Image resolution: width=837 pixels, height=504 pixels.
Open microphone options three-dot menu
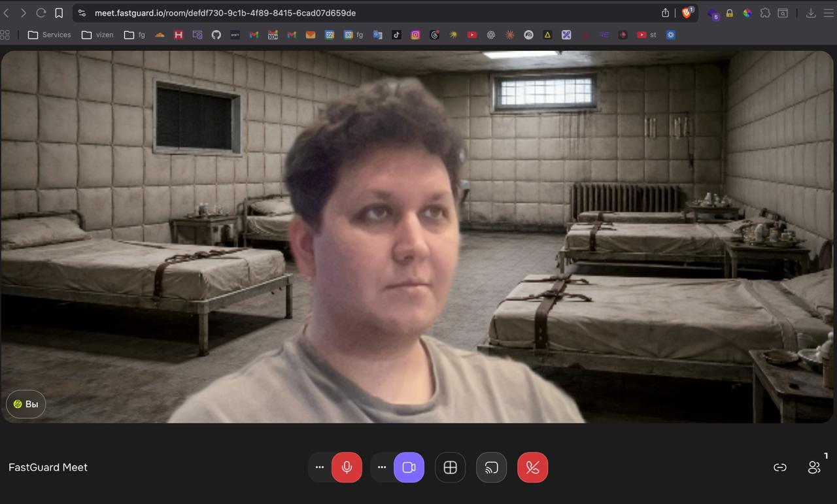(320, 467)
